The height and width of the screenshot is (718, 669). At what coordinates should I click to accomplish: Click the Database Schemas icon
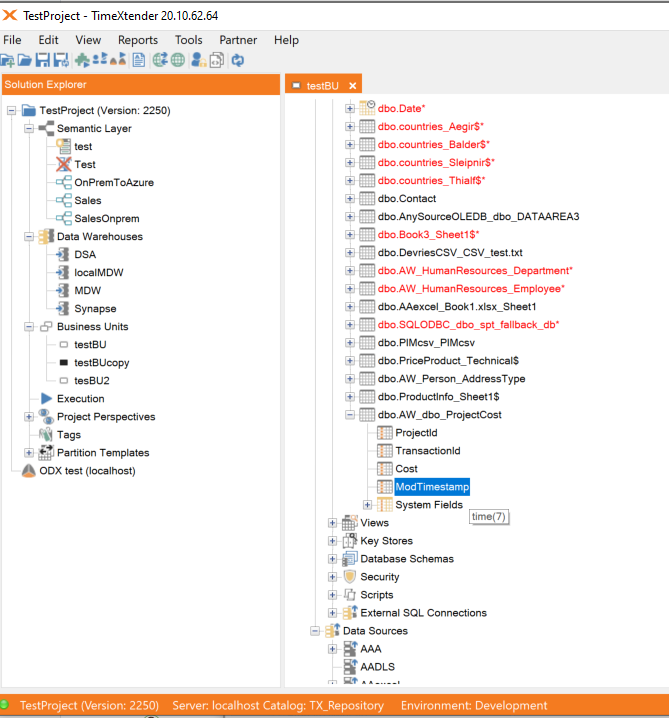pos(350,559)
